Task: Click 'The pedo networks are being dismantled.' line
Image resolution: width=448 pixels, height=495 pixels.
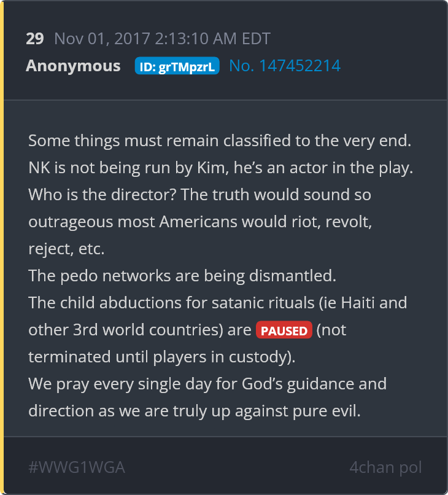Action: click(182, 276)
